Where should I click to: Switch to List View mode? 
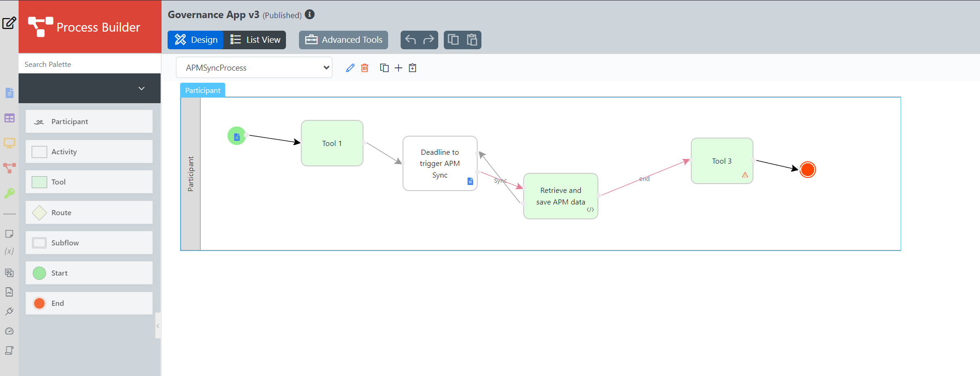(x=255, y=40)
